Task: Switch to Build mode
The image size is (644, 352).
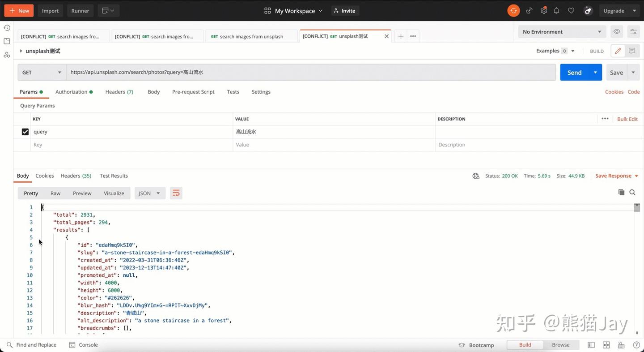Action: pos(525,345)
